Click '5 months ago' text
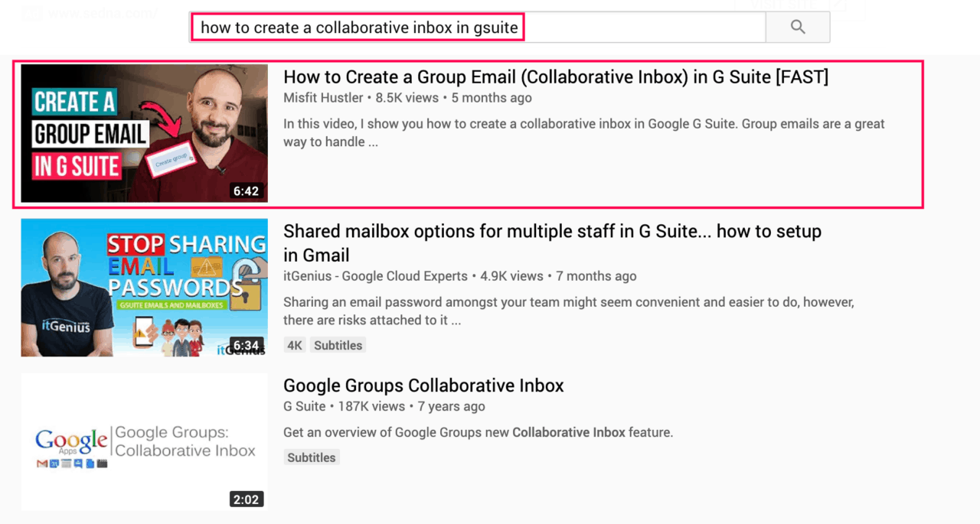Screen dimensions: 980x524 tap(492, 98)
